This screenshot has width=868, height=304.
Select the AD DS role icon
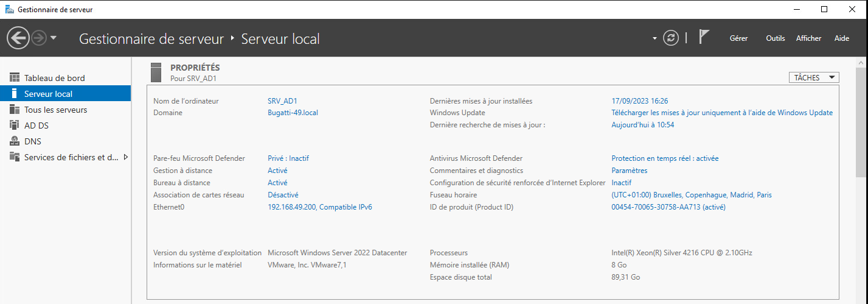click(15, 125)
